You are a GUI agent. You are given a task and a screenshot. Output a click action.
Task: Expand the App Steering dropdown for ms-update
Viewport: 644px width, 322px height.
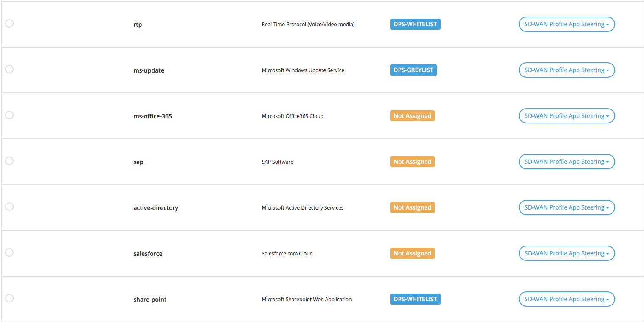click(566, 70)
